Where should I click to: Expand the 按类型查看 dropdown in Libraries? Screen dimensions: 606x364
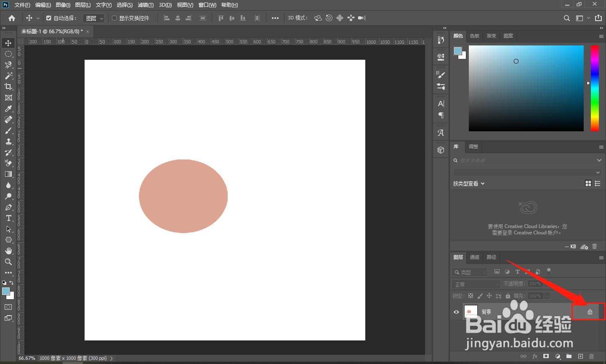click(x=469, y=183)
